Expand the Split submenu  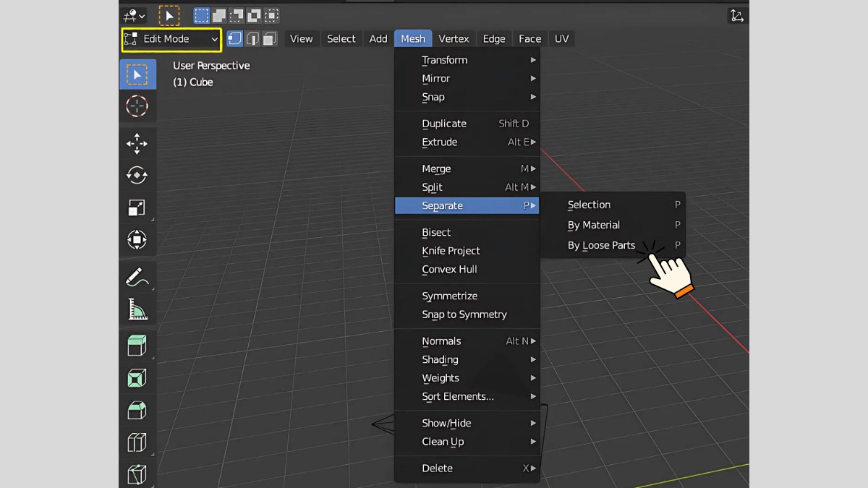click(467, 187)
